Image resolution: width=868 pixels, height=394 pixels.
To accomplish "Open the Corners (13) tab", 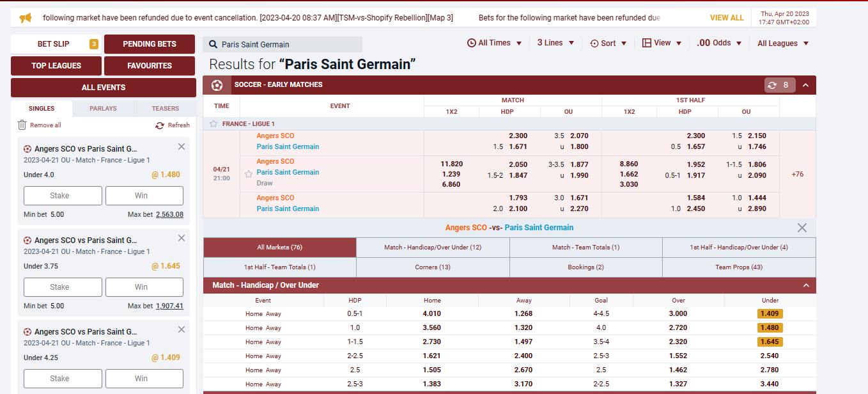I will point(433,267).
